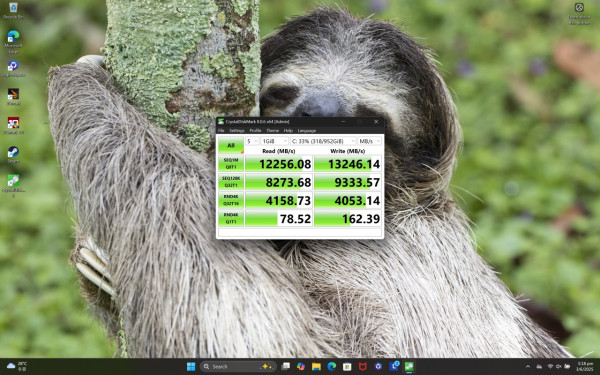Open the test size dropdown showing 1GiB
This screenshot has height=375, width=600.
[x=274, y=141]
